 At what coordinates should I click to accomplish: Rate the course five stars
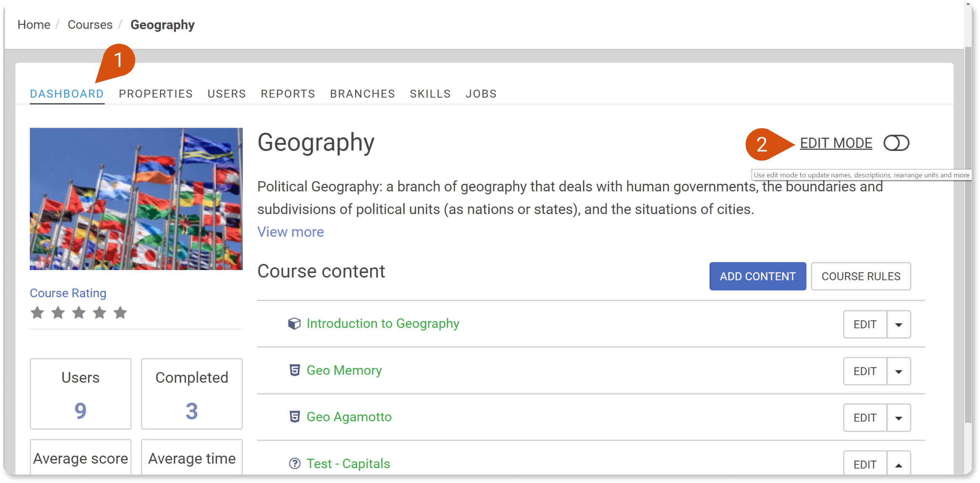pos(120,313)
